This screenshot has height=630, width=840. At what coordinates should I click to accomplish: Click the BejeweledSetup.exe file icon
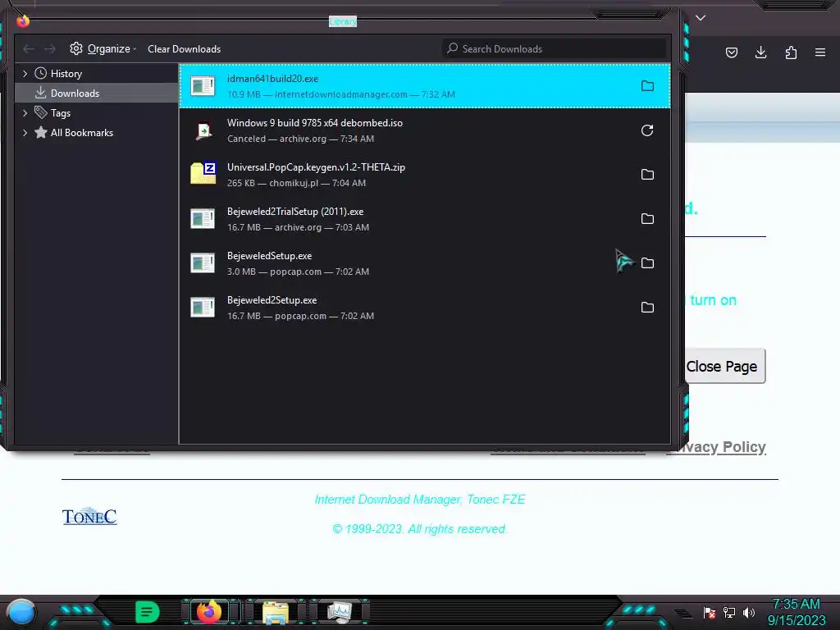(203, 263)
